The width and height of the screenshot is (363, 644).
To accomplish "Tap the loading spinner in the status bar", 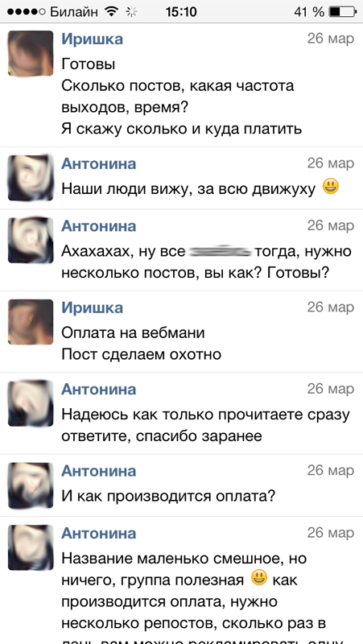I will [131, 12].
